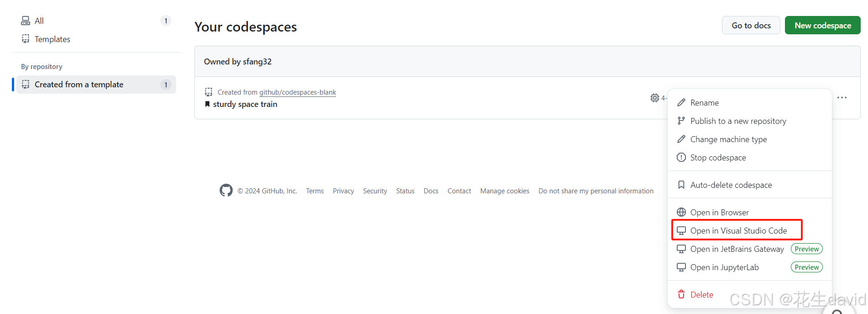
Task: Click the New codespace button
Action: tap(822, 25)
